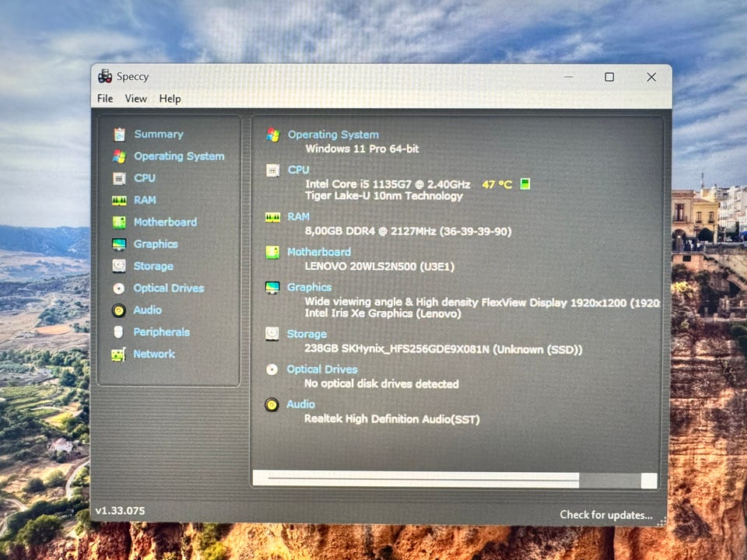Click the Graphics monitor icon in summary panel

272,288
